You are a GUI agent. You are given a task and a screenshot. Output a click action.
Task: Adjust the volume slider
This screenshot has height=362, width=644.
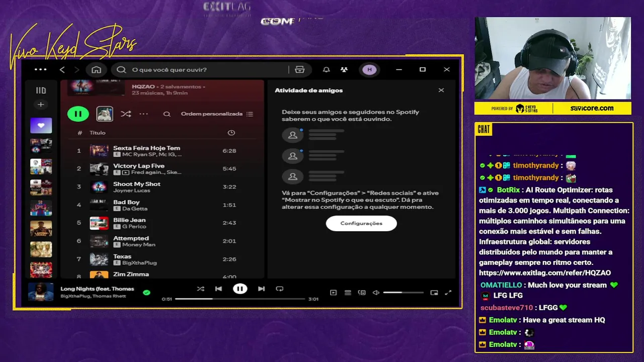click(403, 293)
